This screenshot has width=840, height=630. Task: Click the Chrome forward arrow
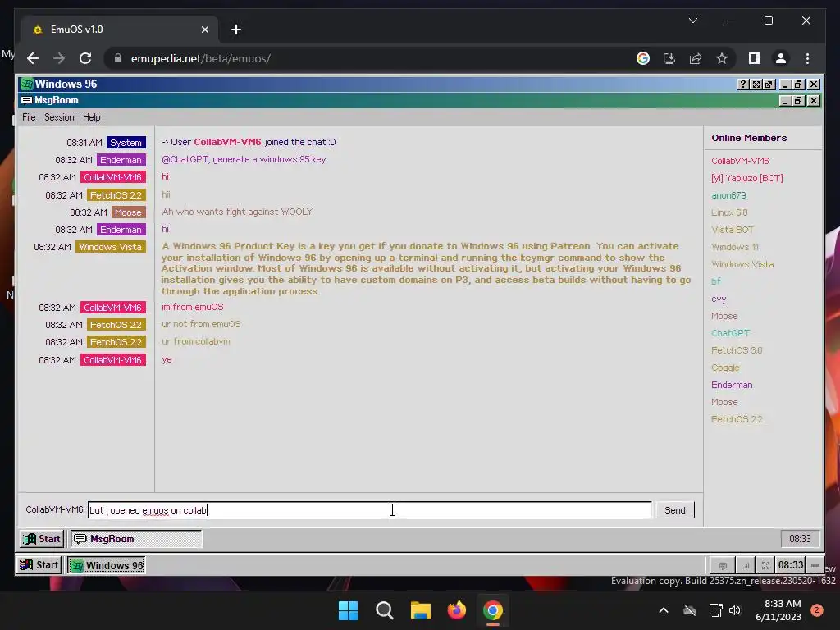point(59,58)
